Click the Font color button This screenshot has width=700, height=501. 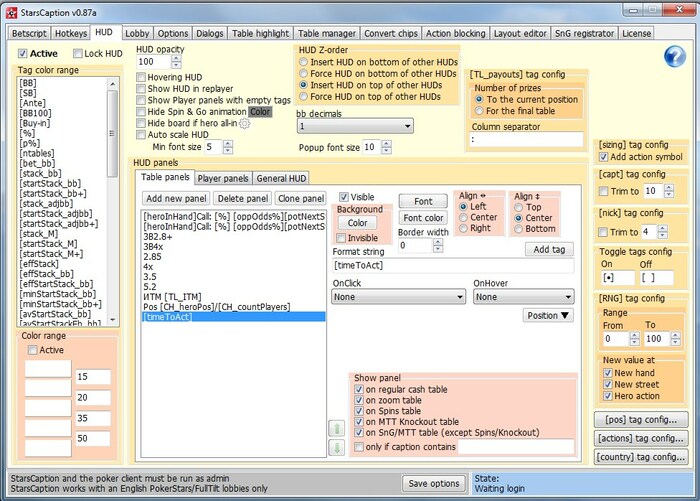point(423,218)
